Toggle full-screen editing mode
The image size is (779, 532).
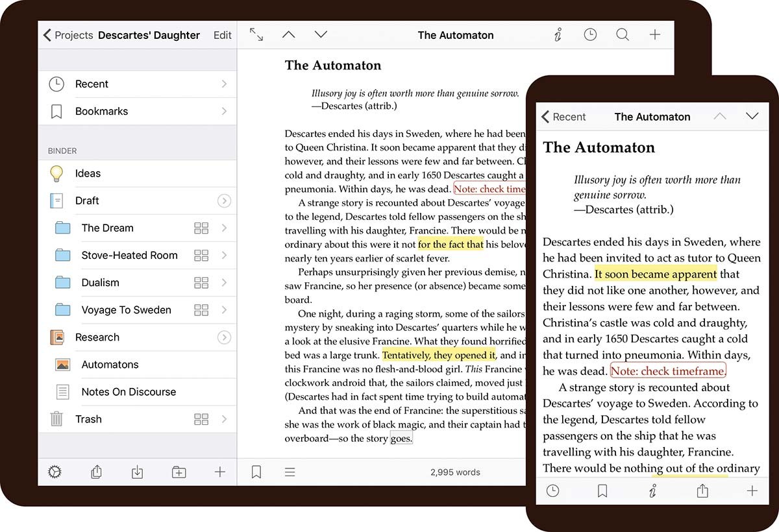click(x=256, y=34)
